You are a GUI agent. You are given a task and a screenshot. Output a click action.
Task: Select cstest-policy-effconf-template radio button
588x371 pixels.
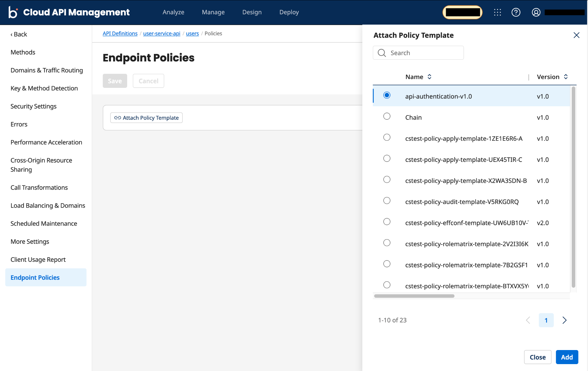pyautogui.click(x=387, y=222)
